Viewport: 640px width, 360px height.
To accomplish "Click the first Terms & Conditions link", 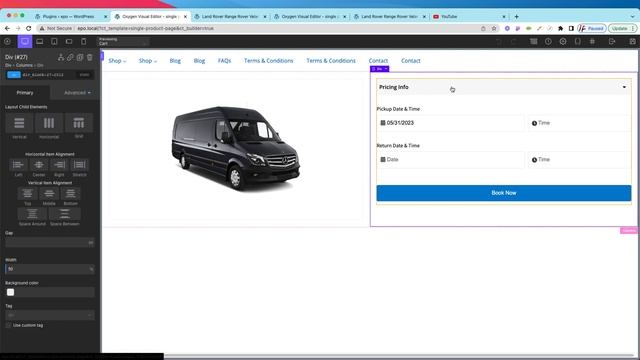I will pos(269,61).
